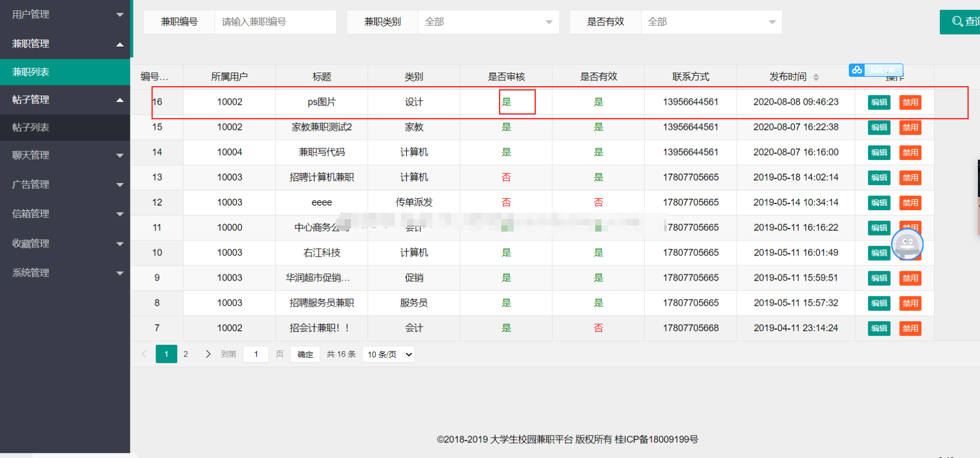Edit row 16 ps图片
Viewport: 980px width, 458px height.
(x=879, y=102)
